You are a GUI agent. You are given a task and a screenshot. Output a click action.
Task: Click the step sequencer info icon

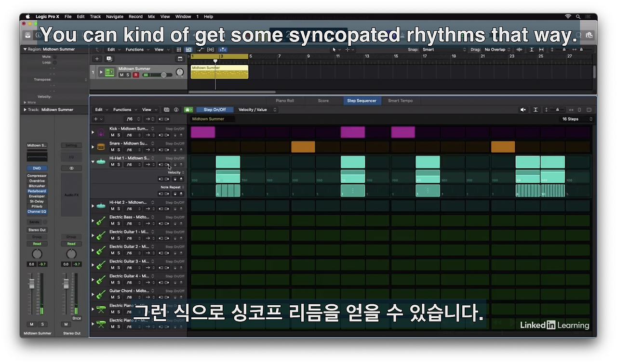(176, 110)
